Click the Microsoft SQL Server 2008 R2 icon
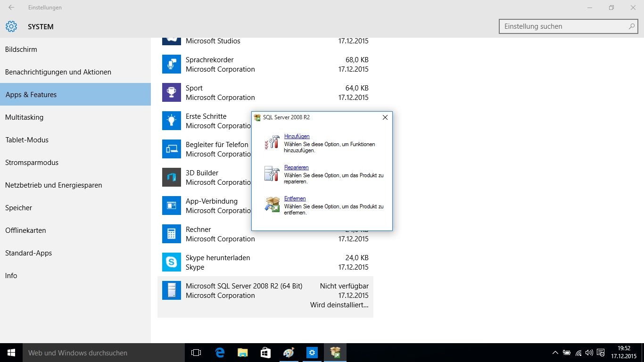Viewport: 644px width, 362px height. coord(172,290)
